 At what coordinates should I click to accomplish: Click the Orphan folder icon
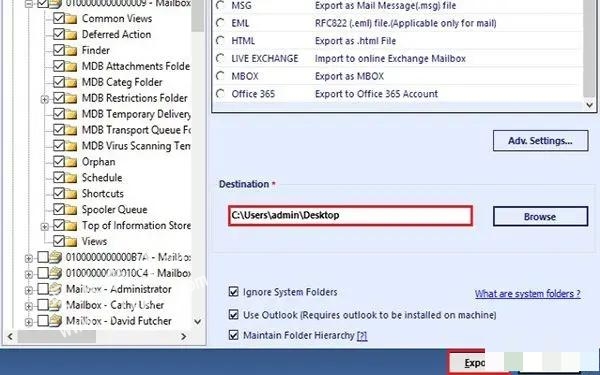pos(71,162)
